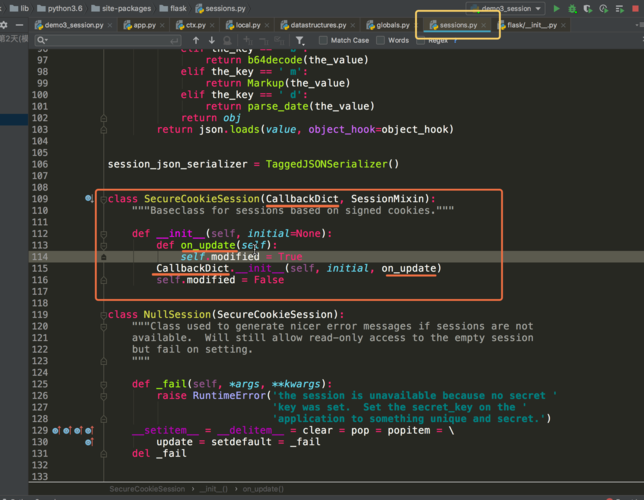
Task: Start debugging with the bug icon
Action: tap(572, 9)
